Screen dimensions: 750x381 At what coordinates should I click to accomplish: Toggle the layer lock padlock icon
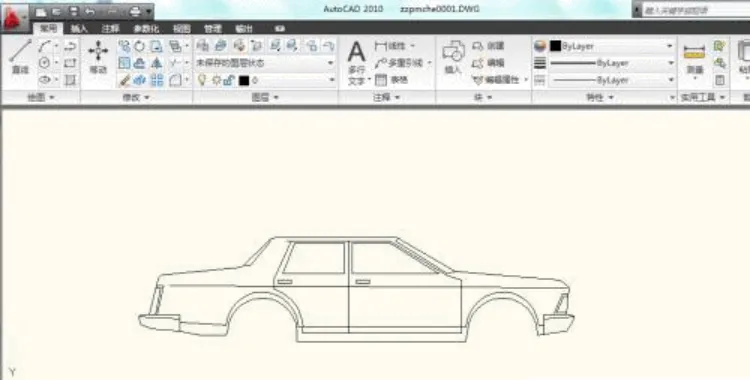[229, 80]
